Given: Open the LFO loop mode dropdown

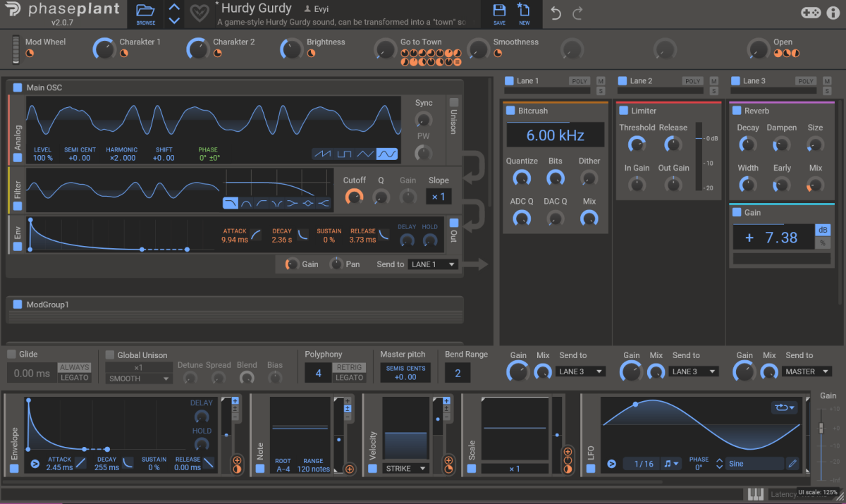Looking at the screenshot, I should [783, 407].
